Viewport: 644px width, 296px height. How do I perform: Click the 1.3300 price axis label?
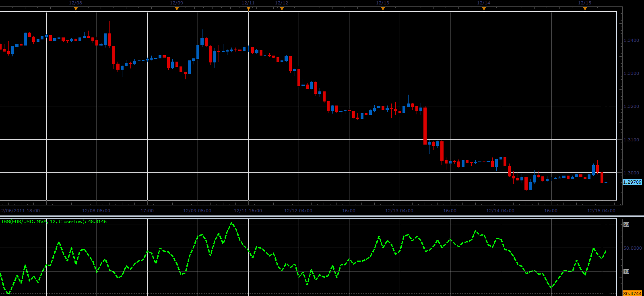tap(631, 73)
